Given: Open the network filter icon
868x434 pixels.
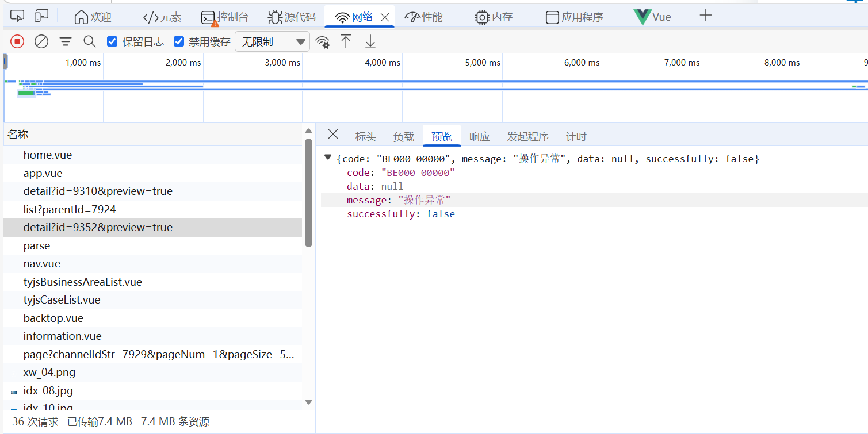Looking at the screenshot, I should (66, 41).
